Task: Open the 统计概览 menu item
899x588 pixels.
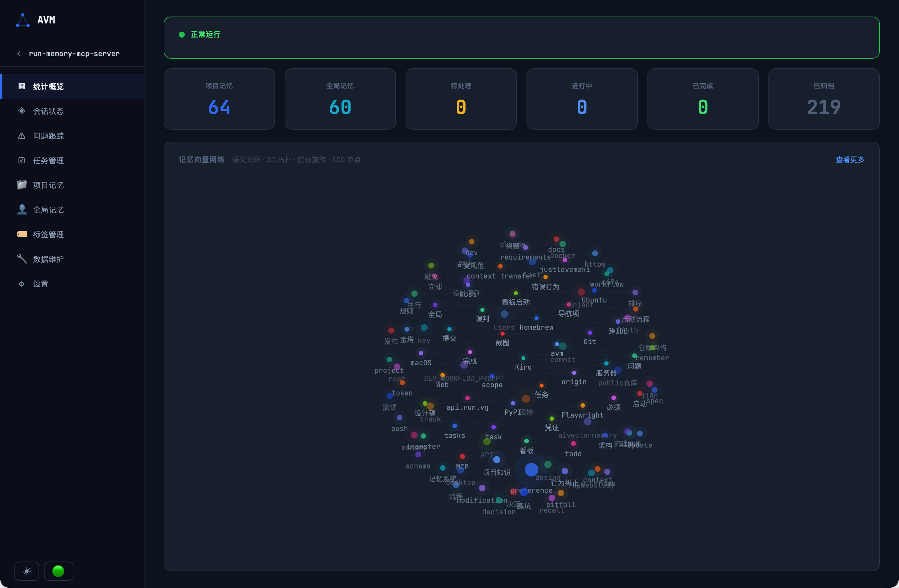Action: (x=72, y=87)
